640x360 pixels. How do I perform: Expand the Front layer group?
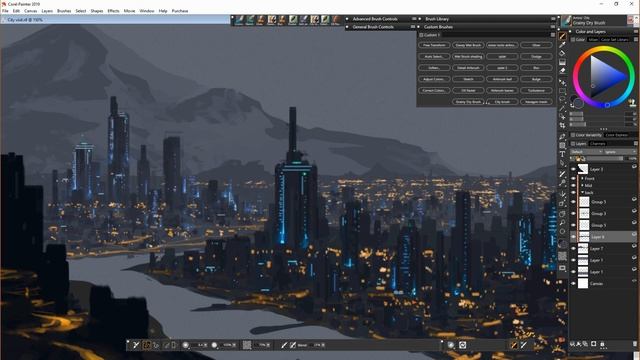(x=582, y=179)
